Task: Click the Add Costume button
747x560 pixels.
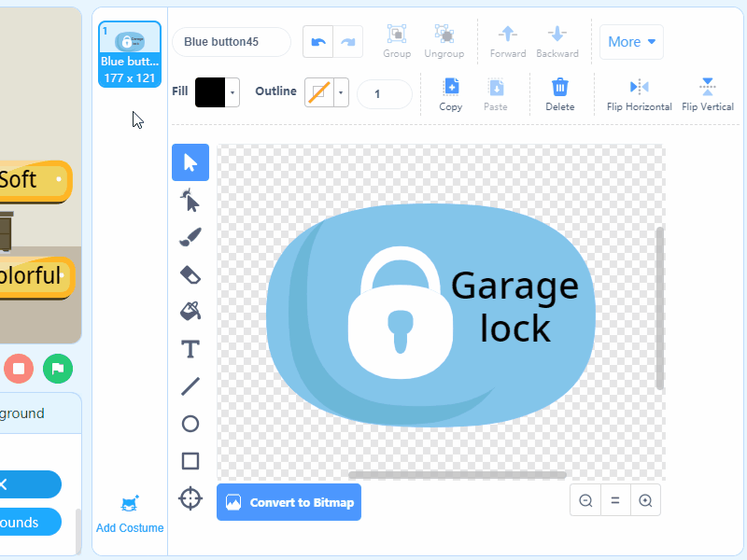Action: pos(130,513)
